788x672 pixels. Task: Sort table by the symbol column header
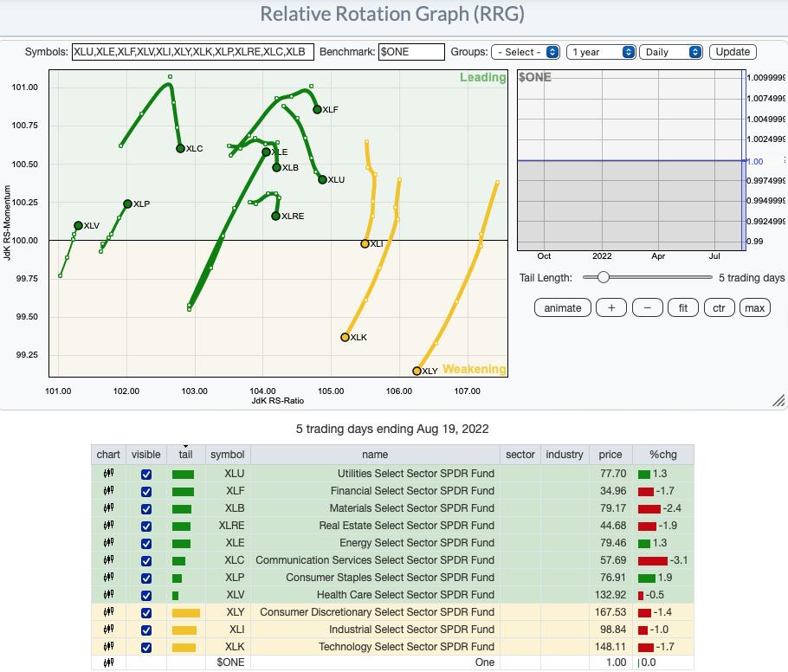227,455
